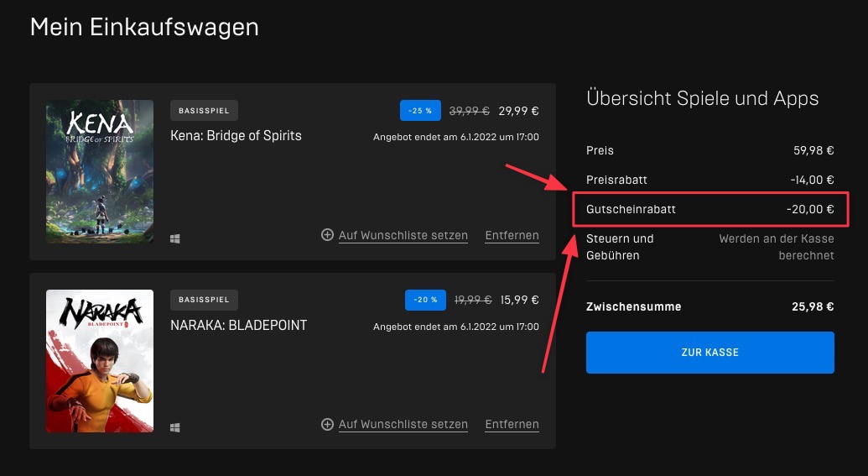Click the Mein Einkaufswagen heading

tap(144, 27)
